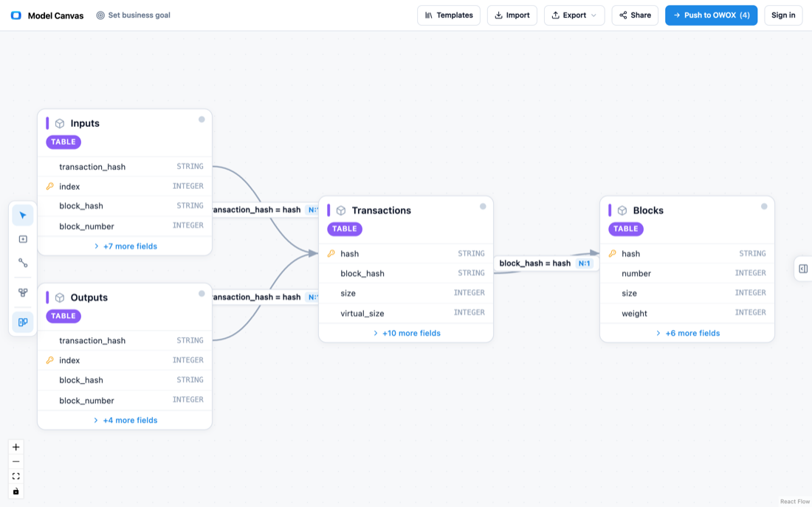Select the Transactions table title
This screenshot has width=812, height=507.
tap(381, 210)
